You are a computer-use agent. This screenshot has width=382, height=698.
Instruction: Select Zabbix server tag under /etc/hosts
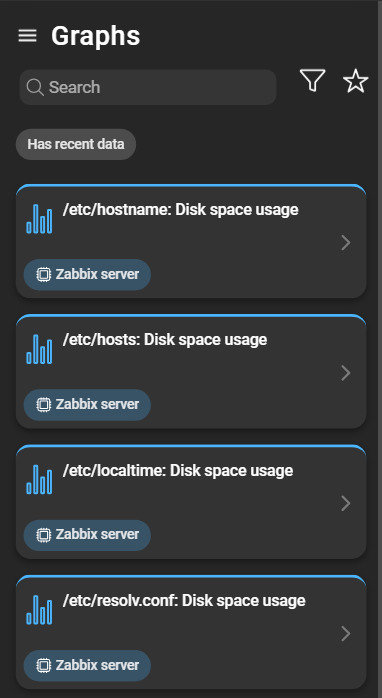[x=87, y=405]
